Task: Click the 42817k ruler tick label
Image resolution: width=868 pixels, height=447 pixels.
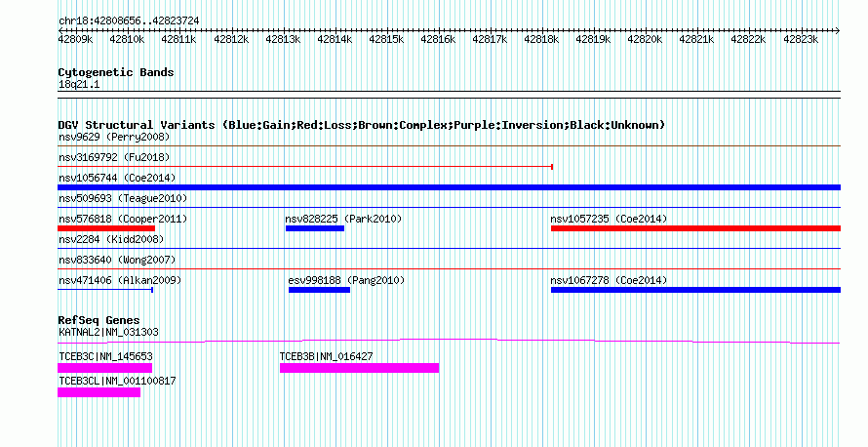Action: (x=490, y=40)
